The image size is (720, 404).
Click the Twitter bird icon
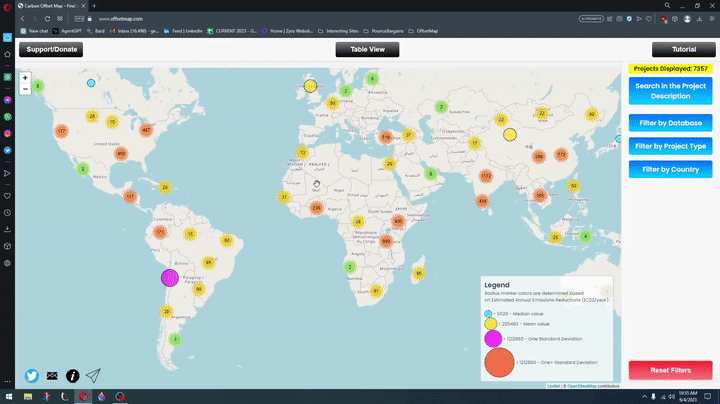pyautogui.click(x=32, y=376)
